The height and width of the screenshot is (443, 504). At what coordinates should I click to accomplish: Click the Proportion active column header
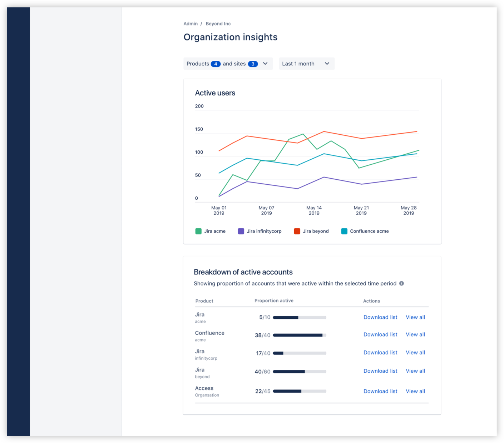pos(274,300)
